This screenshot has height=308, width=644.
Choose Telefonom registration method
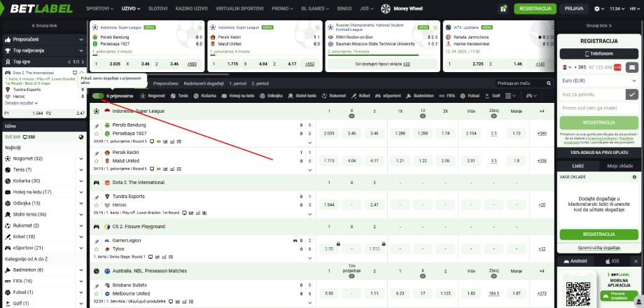point(598,54)
